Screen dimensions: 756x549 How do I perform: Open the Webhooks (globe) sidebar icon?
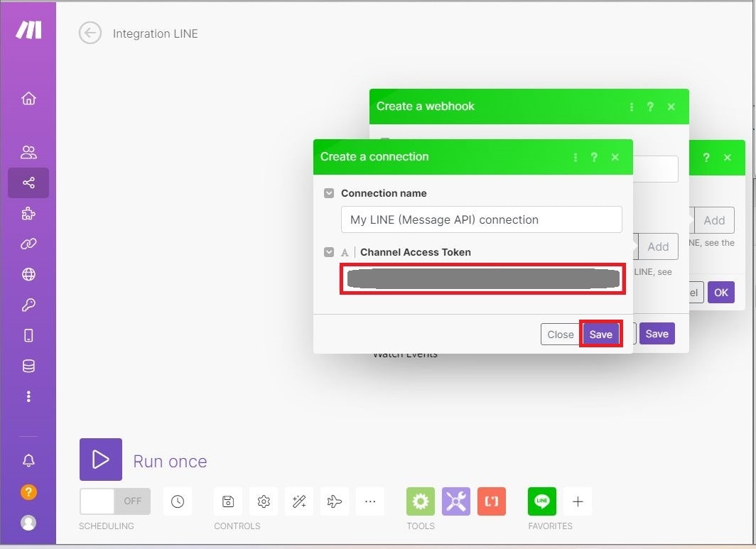pyautogui.click(x=28, y=274)
